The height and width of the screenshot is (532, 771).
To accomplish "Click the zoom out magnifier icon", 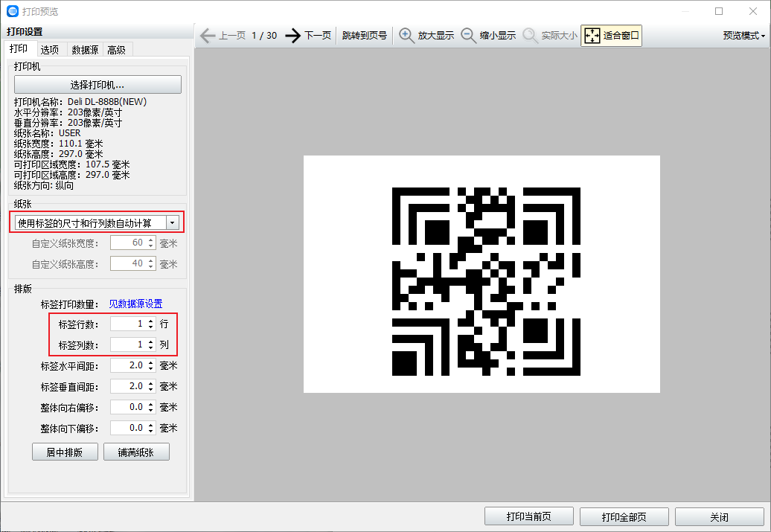I will (468, 36).
